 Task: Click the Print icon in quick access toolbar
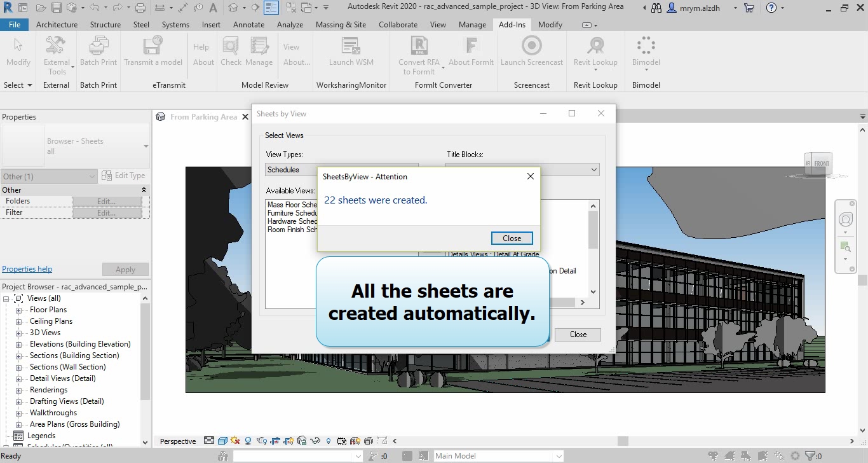(141, 8)
